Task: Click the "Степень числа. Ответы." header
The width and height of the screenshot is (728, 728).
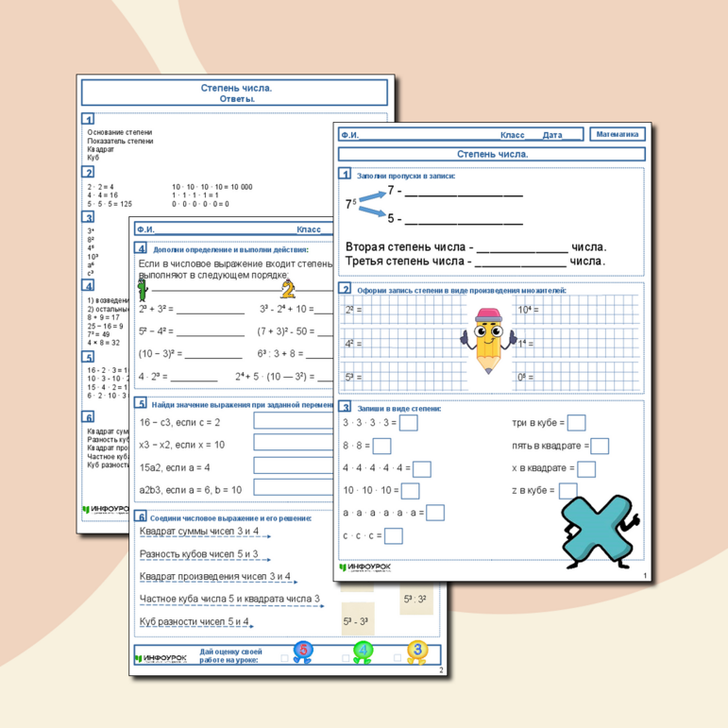Action: pos(234,93)
